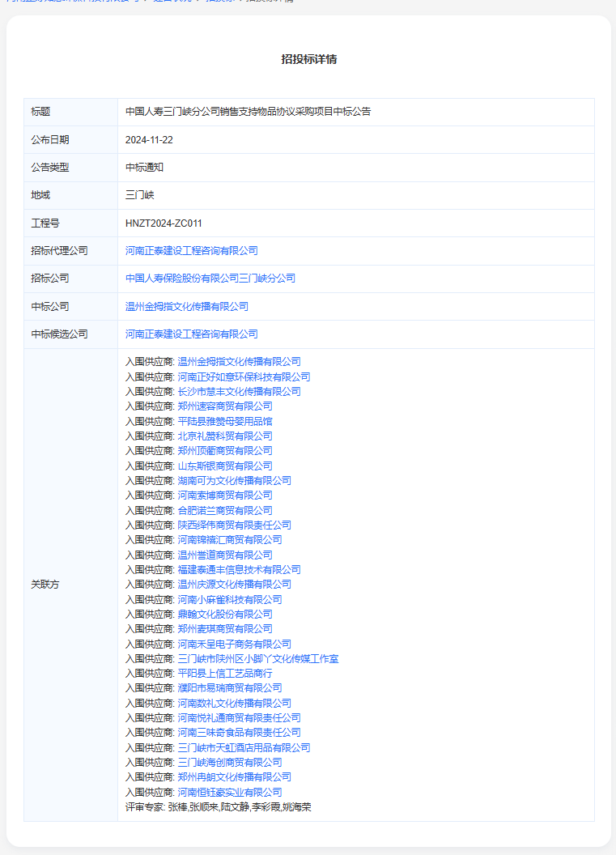Screen dimensions: 616x855
Task: Open 三门峡市陕州区小脚丫文化传媒工作室 link
Action: [257, 659]
